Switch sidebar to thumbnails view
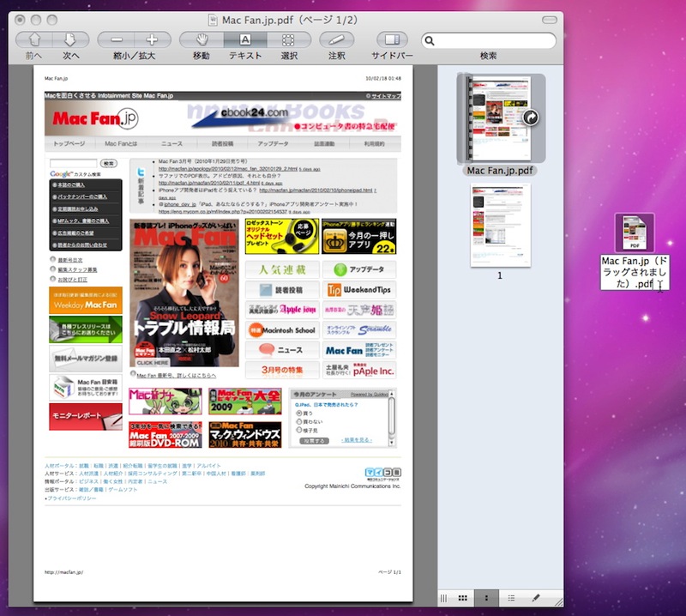This screenshot has width=686, height=616. coord(487,597)
